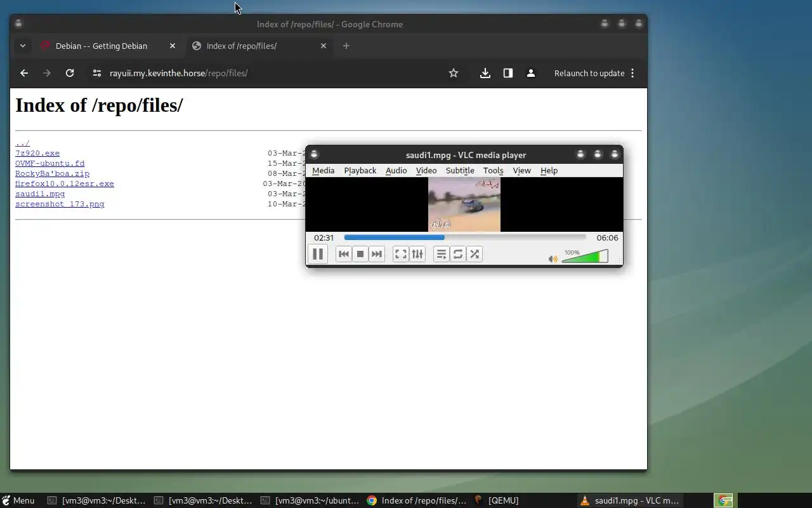Open VLC Help menu

tap(549, 170)
